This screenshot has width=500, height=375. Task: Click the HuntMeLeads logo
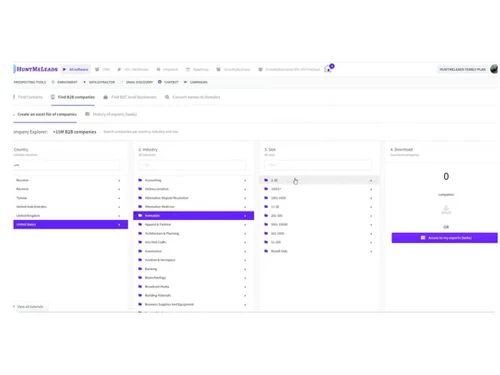tap(36, 69)
